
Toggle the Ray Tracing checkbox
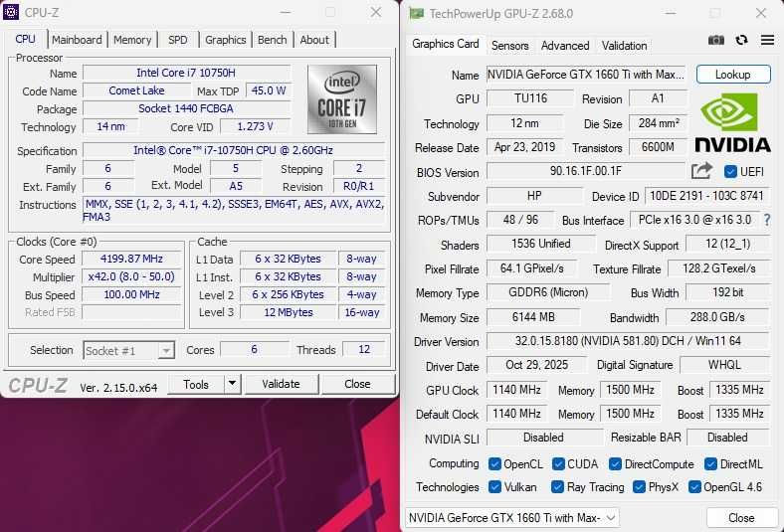pyautogui.click(x=557, y=487)
